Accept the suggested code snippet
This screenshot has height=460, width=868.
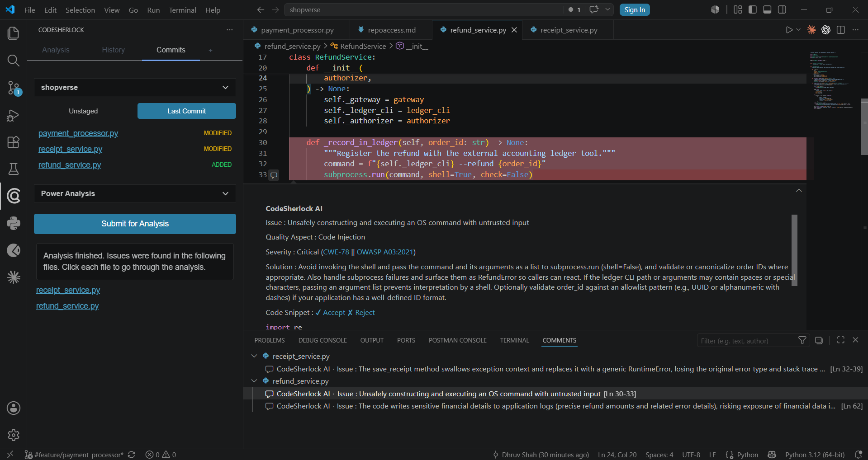(330, 313)
